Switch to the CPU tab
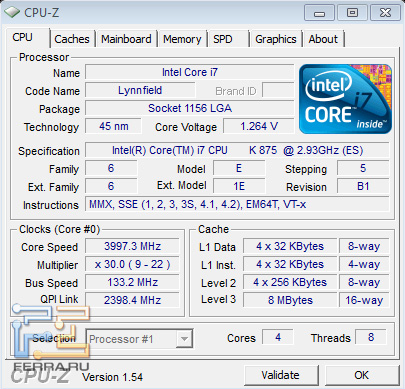Screen dimensions: 405x389 [x=27, y=37]
